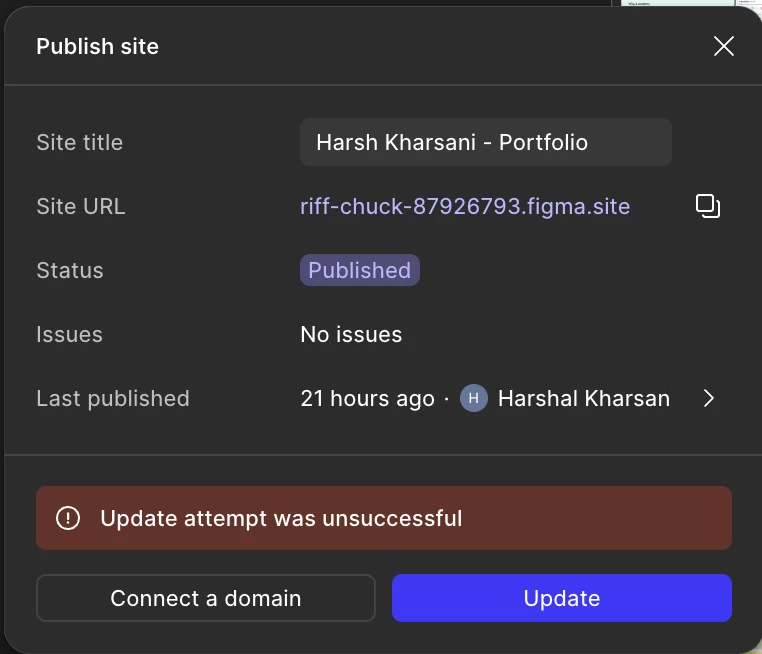762x654 pixels.
Task: Click the Harshal Kharsan publisher name
Action: tap(584, 399)
